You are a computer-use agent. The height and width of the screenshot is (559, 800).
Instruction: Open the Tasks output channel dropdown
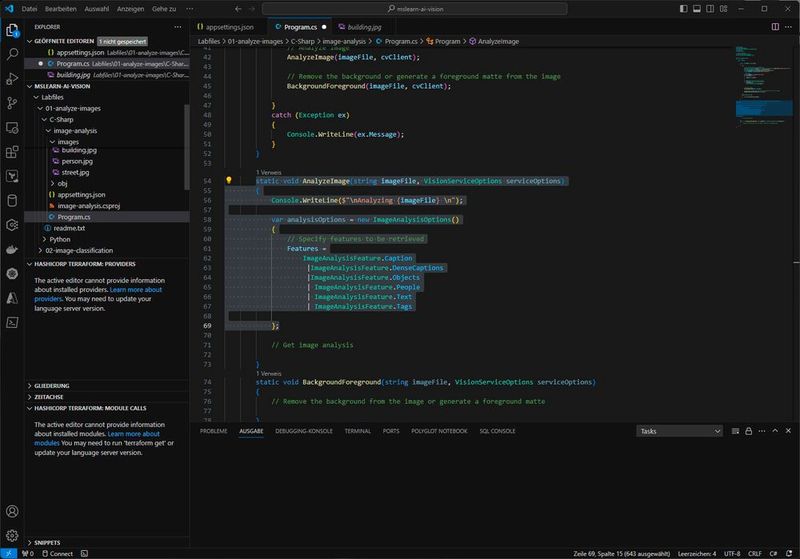679,431
